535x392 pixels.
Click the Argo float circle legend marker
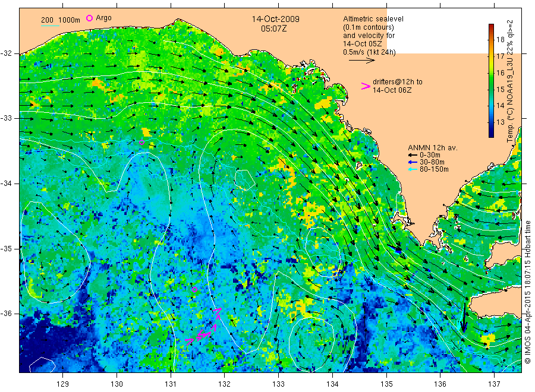(x=89, y=18)
